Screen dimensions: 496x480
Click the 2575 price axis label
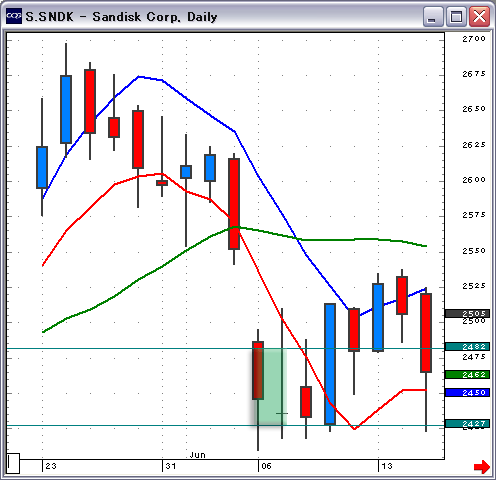click(x=474, y=215)
